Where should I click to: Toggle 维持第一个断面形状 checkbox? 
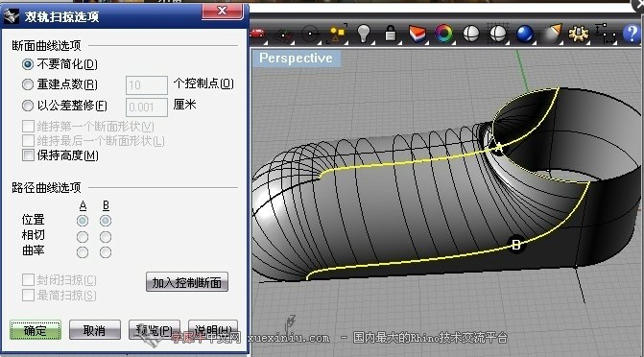[x=28, y=126]
